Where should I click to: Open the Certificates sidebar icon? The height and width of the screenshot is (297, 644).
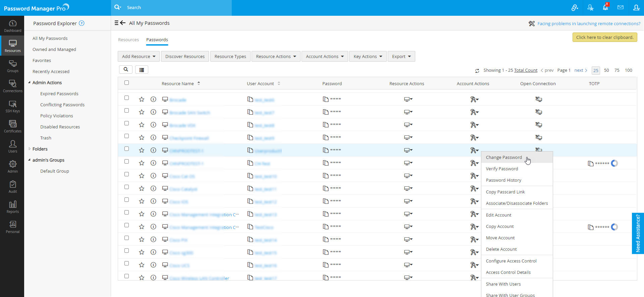[x=12, y=126]
